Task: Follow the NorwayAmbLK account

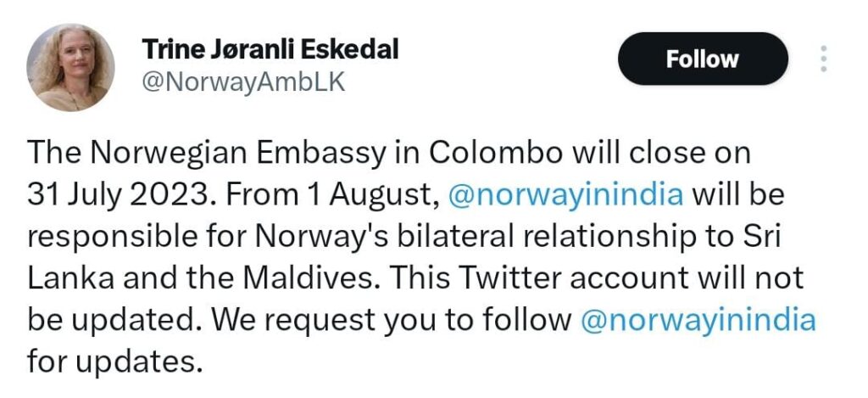Action: [702, 59]
